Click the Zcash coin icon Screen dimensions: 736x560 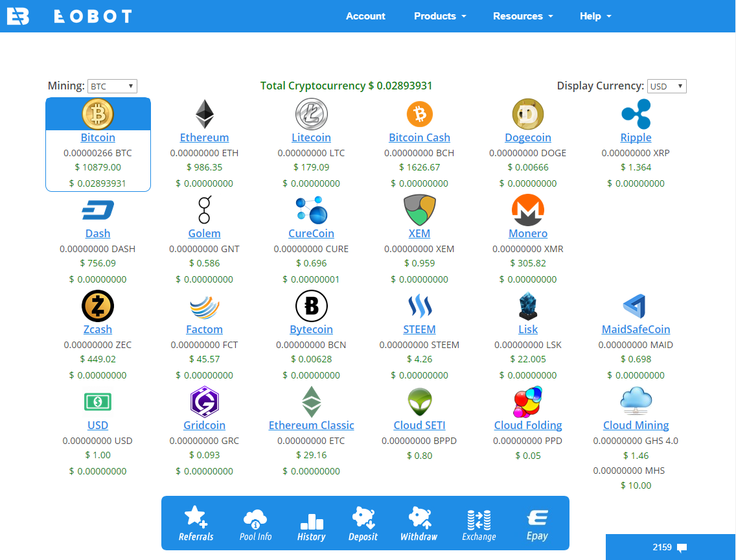click(x=98, y=306)
